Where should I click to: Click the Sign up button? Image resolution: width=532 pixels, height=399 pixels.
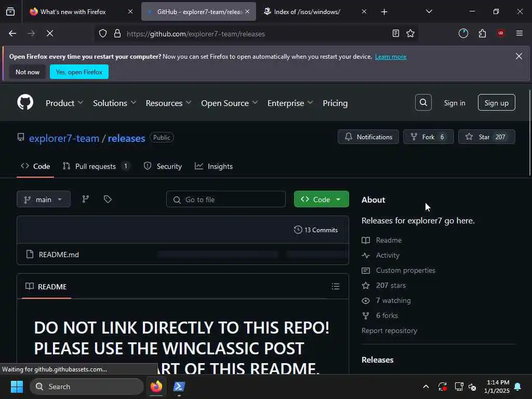[x=496, y=102]
